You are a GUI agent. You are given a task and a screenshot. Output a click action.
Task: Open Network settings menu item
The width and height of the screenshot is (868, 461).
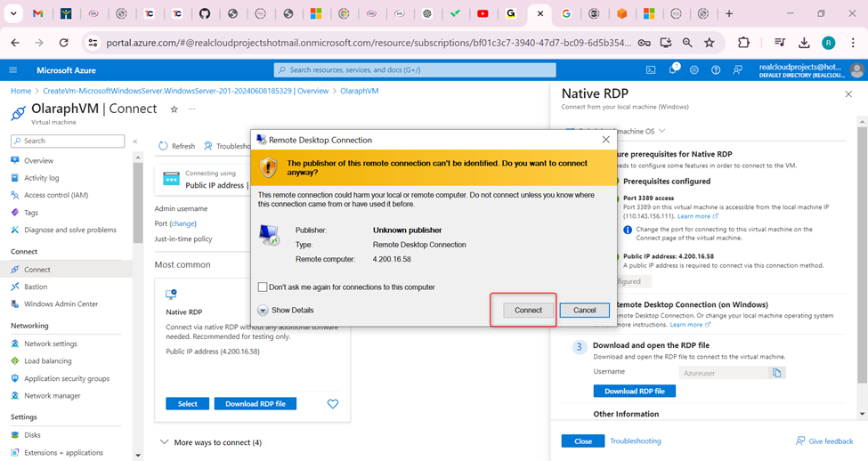point(51,344)
